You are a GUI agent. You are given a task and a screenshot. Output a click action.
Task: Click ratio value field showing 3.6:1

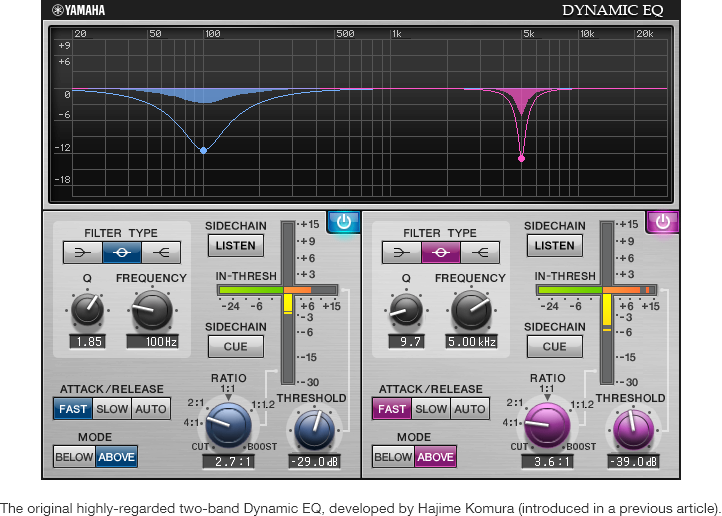coord(547,461)
